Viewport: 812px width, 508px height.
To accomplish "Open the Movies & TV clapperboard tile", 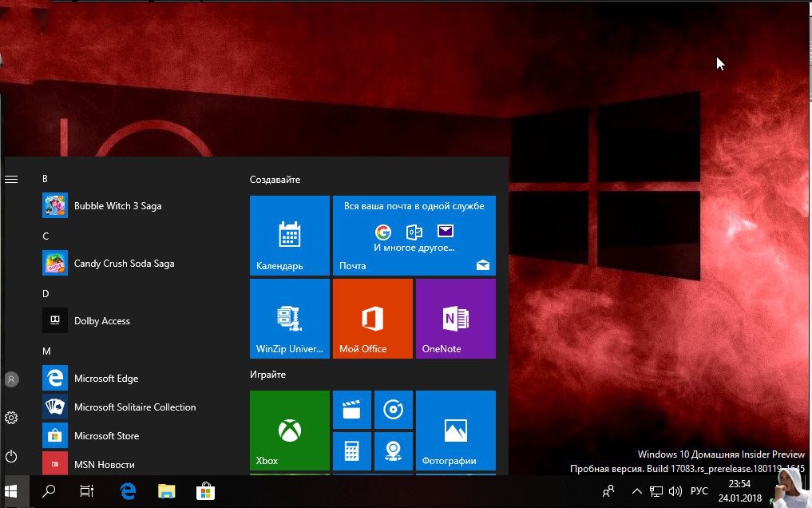I will pyautogui.click(x=351, y=410).
